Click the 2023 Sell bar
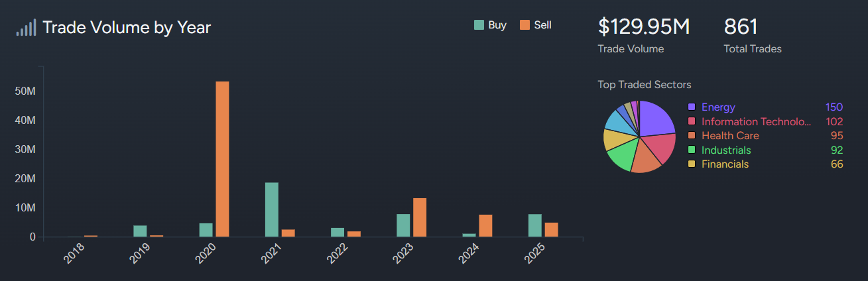 [420, 217]
